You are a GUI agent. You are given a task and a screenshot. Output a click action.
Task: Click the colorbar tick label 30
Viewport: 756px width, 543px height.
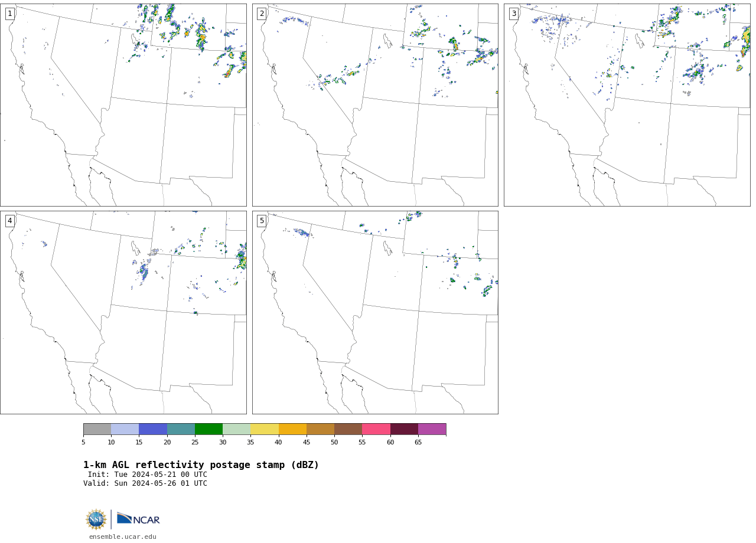click(223, 442)
